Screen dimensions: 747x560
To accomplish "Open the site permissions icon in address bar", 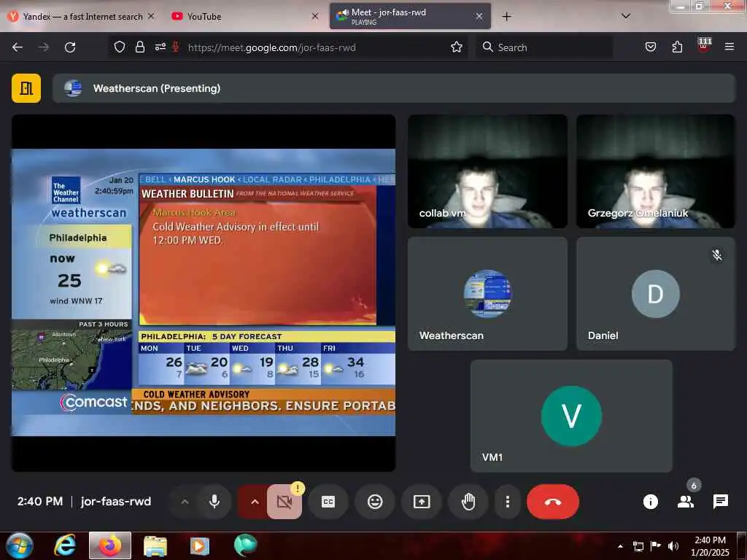I will pos(160,47).
